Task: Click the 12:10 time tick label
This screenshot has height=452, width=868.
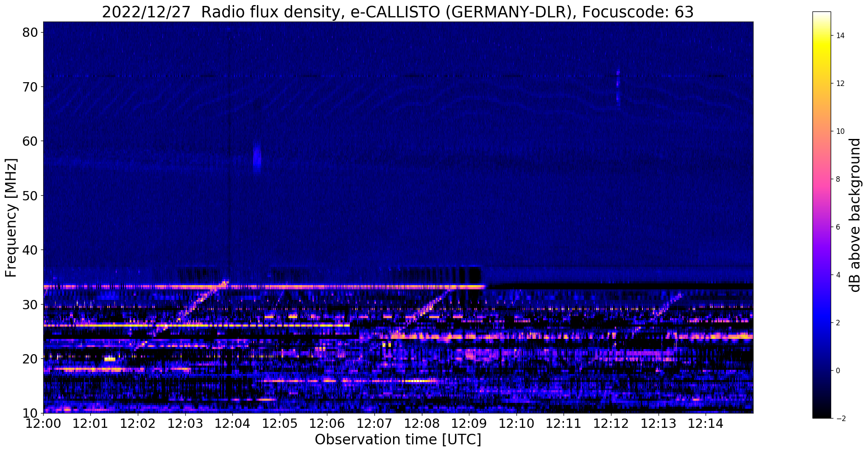Action: coord(516,423)
